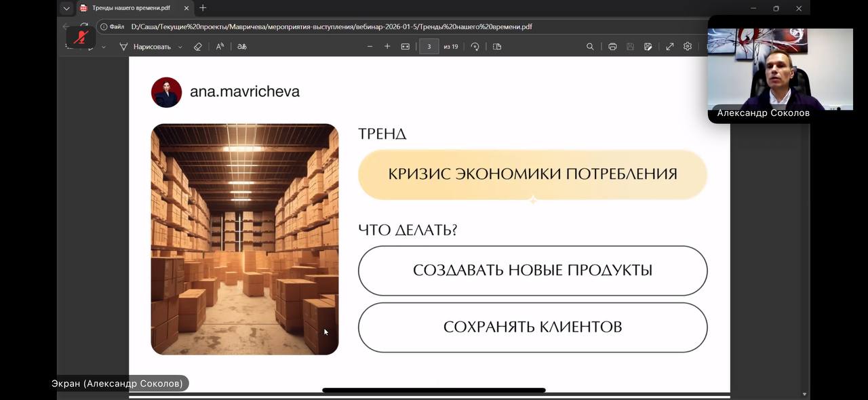Rotate the PDF page
The width and height of the screenshot is (868, 400).
[475, 47]
